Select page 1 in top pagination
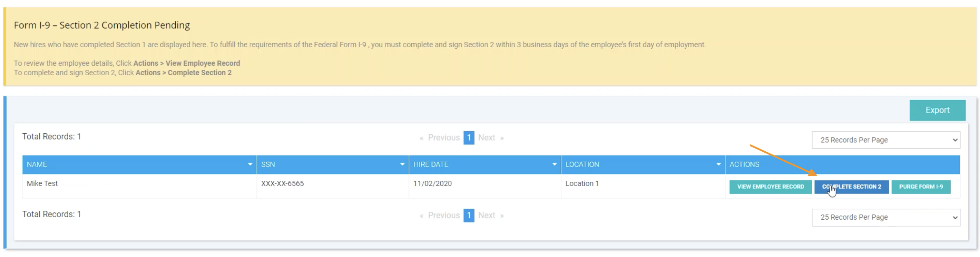This screenshot has width=980, height=257. point(469,137)
